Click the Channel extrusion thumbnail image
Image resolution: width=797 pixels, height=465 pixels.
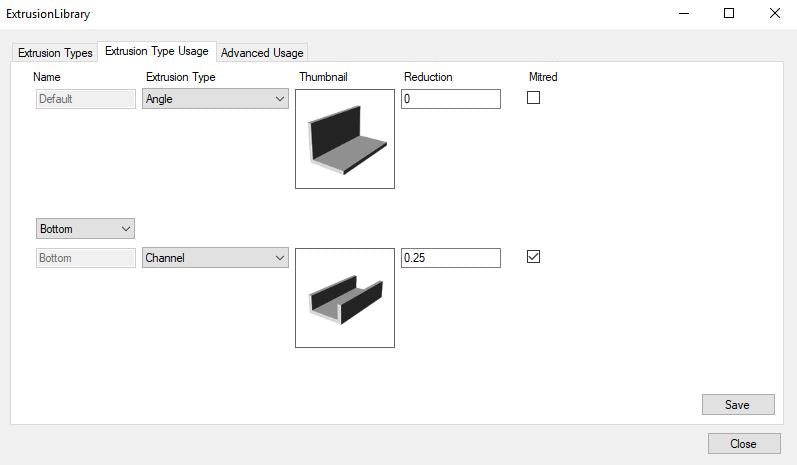(x=345, y=298)
